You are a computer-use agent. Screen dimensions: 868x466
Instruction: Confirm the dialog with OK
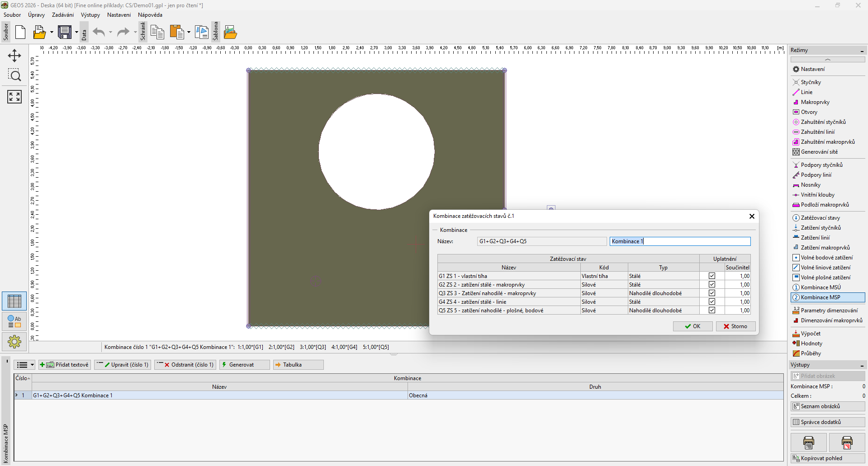[x=693, y=326]
